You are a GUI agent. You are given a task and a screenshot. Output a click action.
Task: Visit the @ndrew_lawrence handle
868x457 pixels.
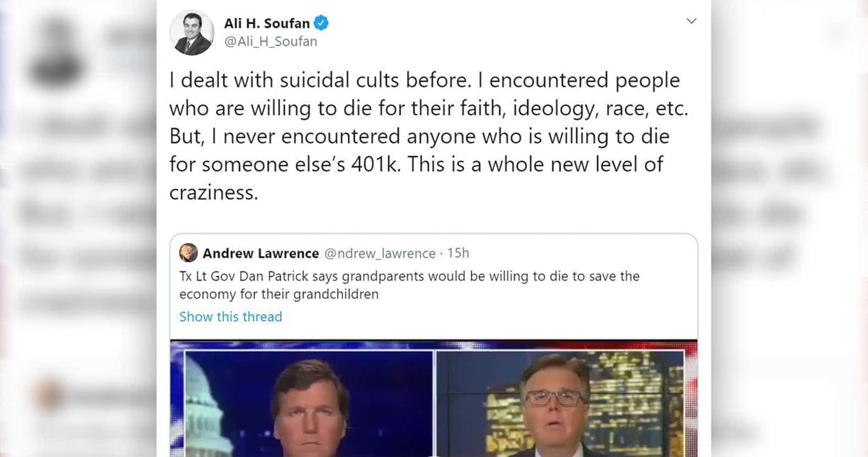380,253
